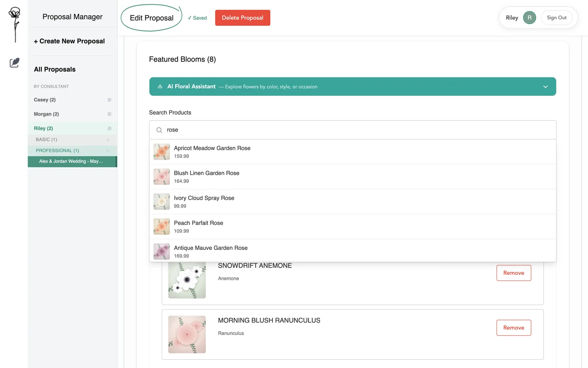Click the MORNING BLUSH RANUNCULUS title
The image size is (588, 368).
point(269,321)
